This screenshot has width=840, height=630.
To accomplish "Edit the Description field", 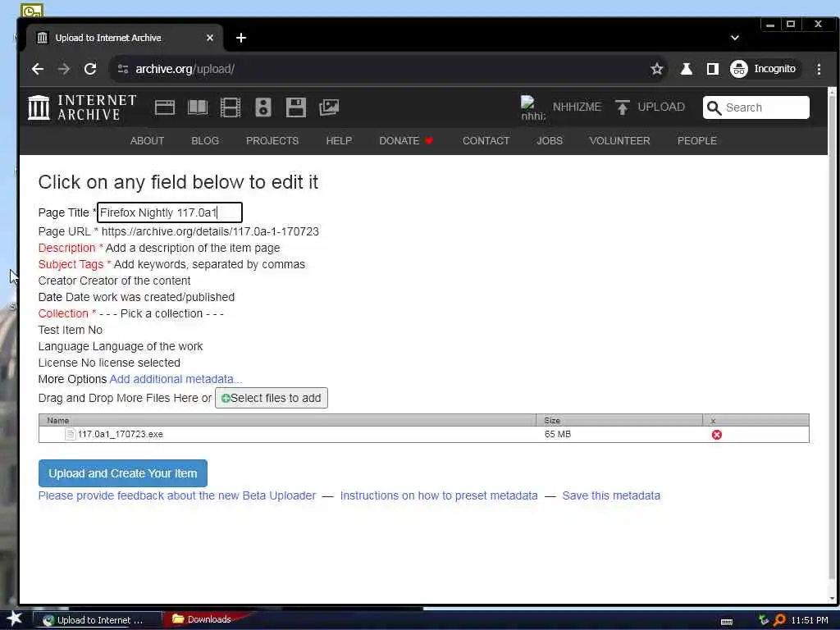I will (192, 248).
